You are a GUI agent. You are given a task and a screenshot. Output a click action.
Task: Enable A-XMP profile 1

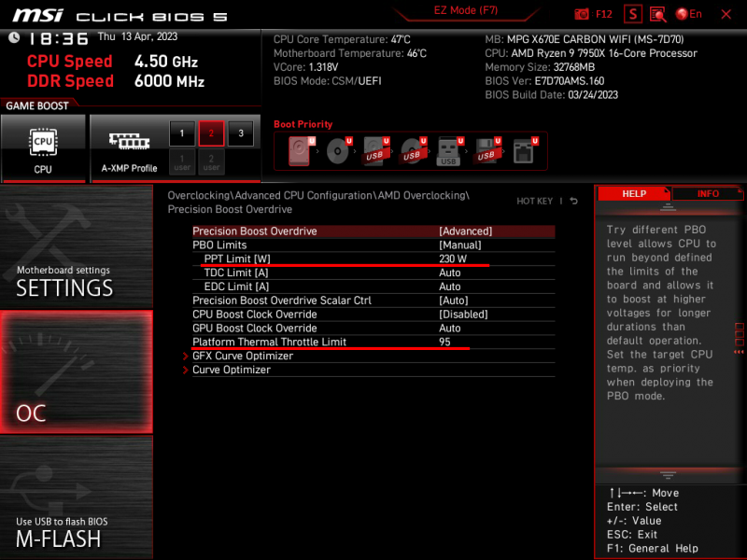182,133
